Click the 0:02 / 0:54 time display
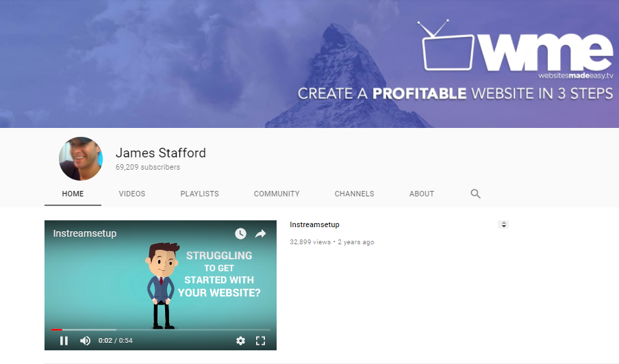This screenshot has height=364, width=619. (x=115, y=340)
